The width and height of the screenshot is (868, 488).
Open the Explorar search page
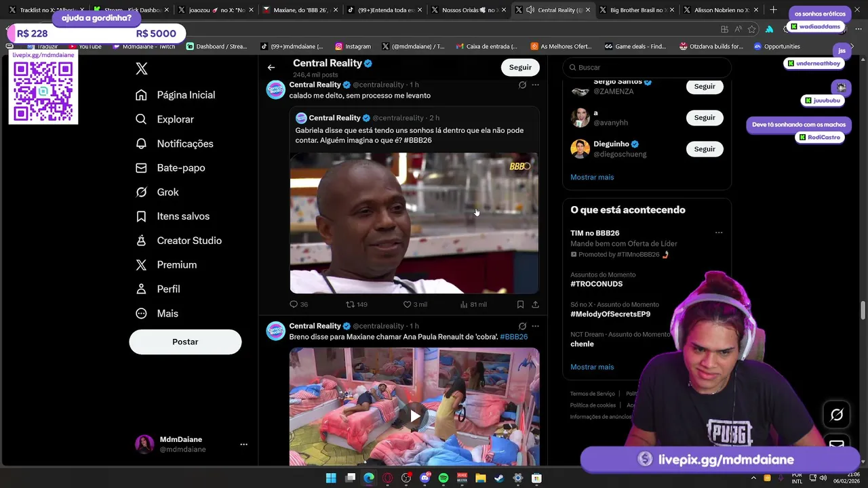pyautogui.click(x=165, y=119)
